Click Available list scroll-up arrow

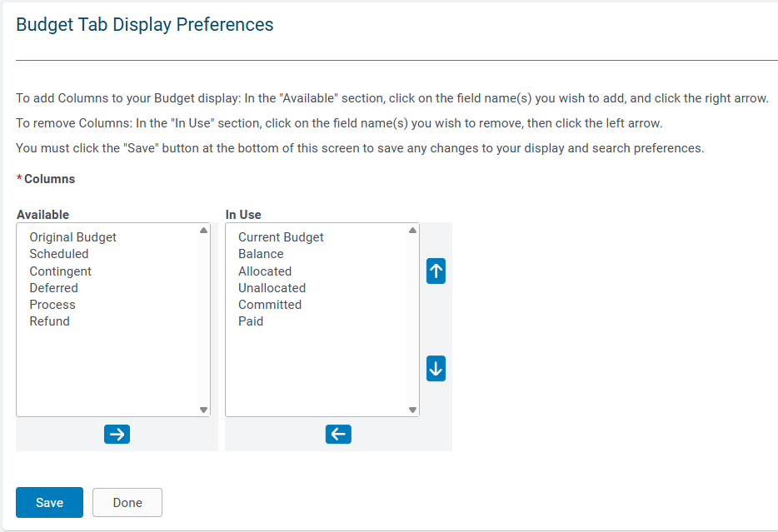point(203,230)
